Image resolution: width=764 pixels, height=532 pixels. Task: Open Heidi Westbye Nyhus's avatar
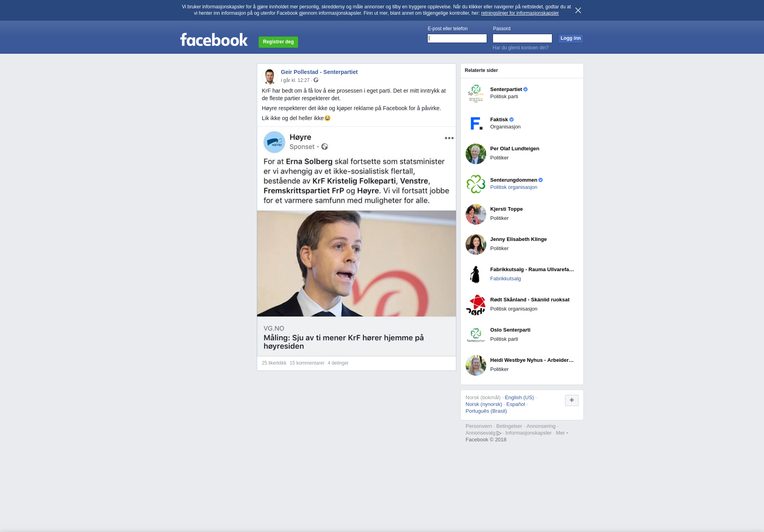(x=476, y=365)
